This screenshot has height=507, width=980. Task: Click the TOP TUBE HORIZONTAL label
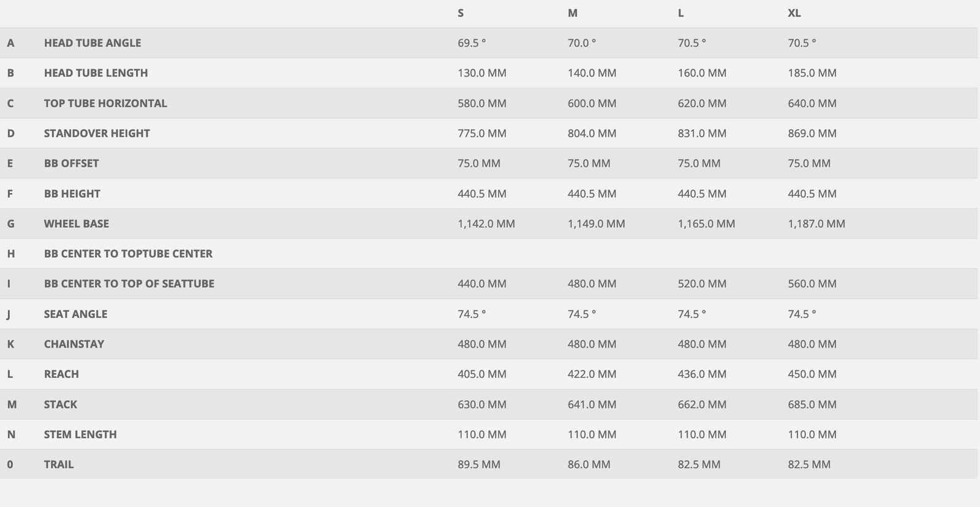point(105,103)
